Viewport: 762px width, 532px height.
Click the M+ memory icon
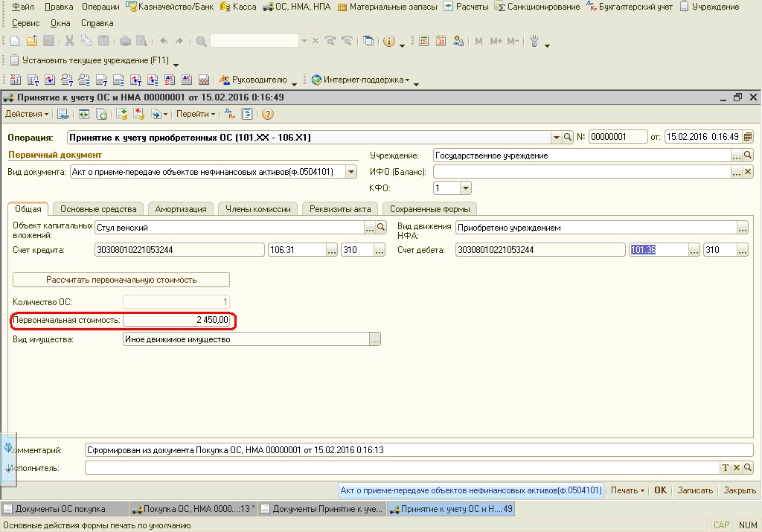click(496, 42)
